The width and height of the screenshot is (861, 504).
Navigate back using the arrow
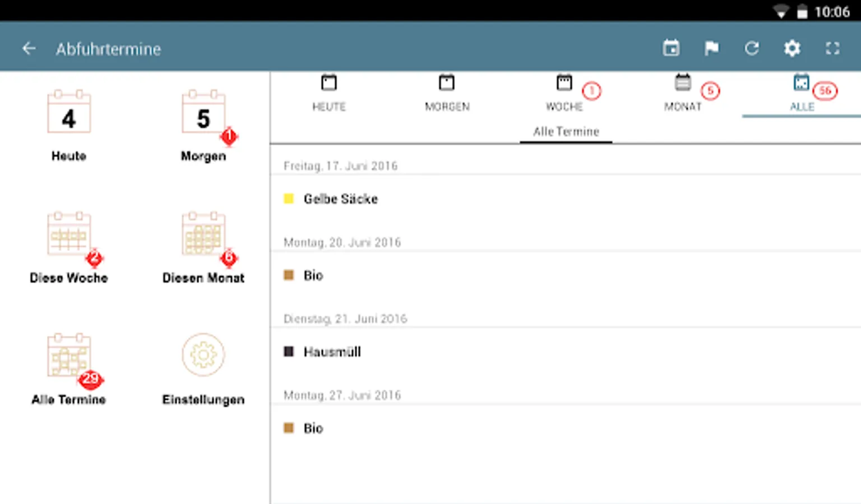tap(29, 48)
